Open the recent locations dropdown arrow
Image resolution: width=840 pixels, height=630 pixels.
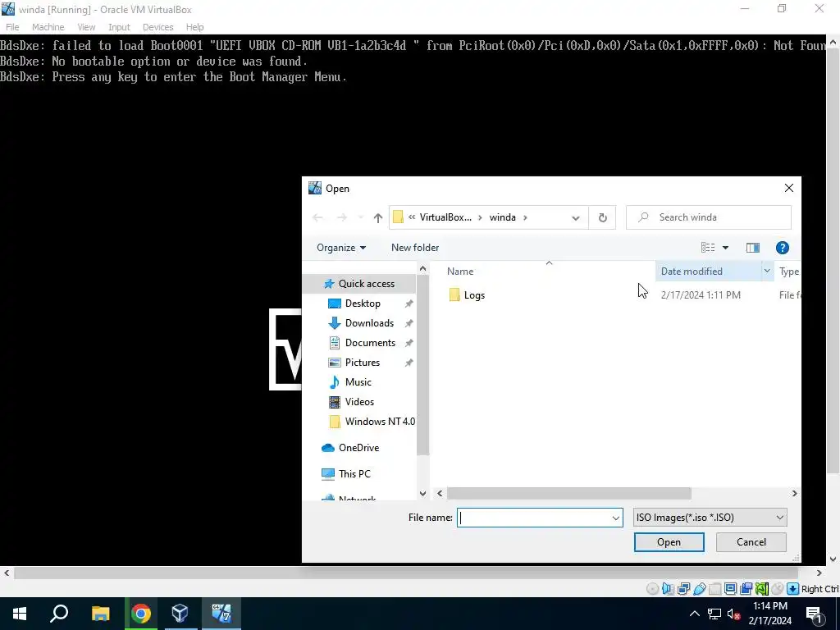(x=361, y=217)
